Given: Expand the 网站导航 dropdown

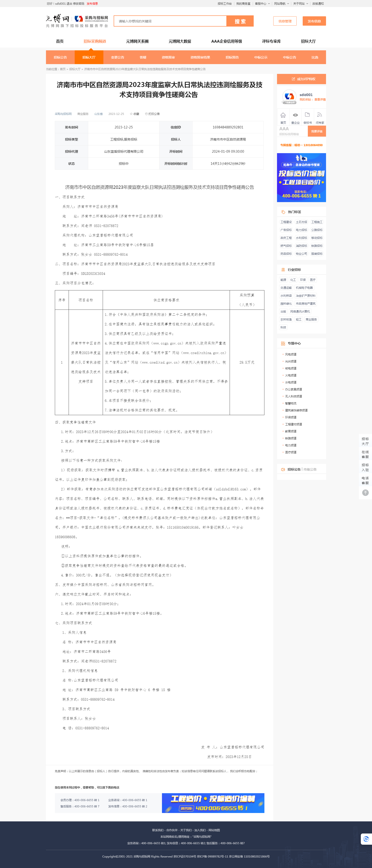Looking at the screenshot, I should click(x=281, y=4).
